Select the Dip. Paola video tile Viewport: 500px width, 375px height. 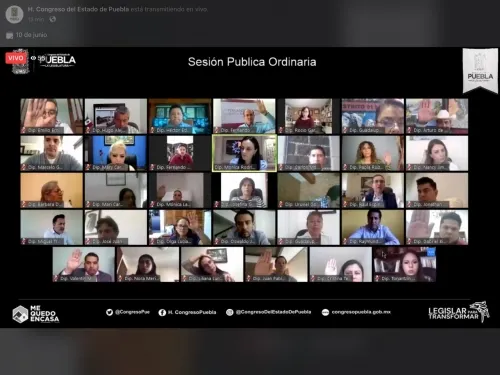[373, 153]
